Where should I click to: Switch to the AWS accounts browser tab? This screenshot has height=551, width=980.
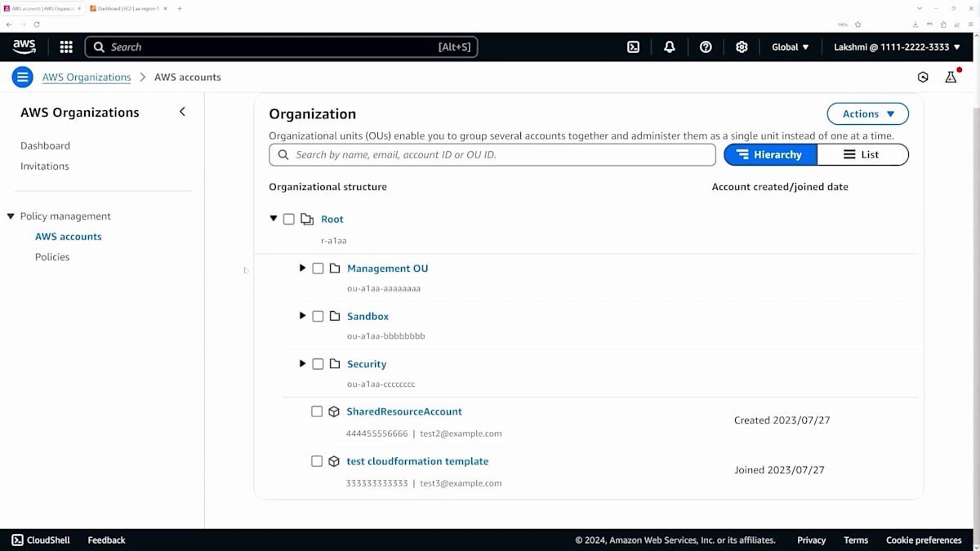point(42,8)
